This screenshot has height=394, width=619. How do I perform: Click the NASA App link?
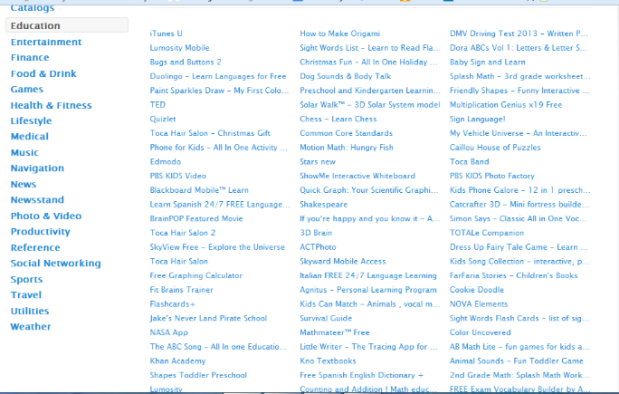tap(169, 332)
